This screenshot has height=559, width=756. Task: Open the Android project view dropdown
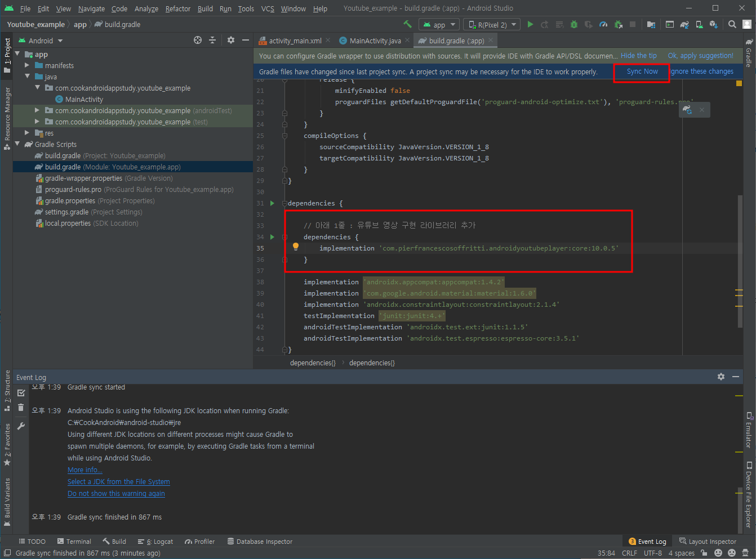click(x=41, y=41)
